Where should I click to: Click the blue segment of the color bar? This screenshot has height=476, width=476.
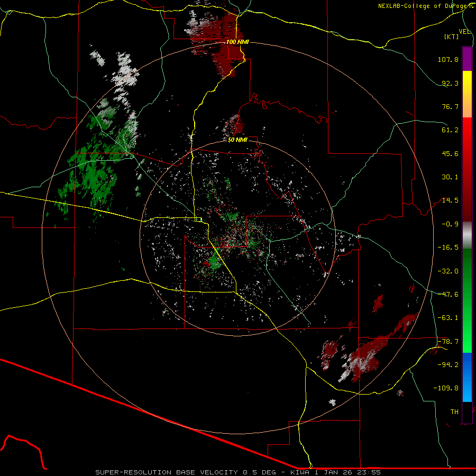coord(467,377)
